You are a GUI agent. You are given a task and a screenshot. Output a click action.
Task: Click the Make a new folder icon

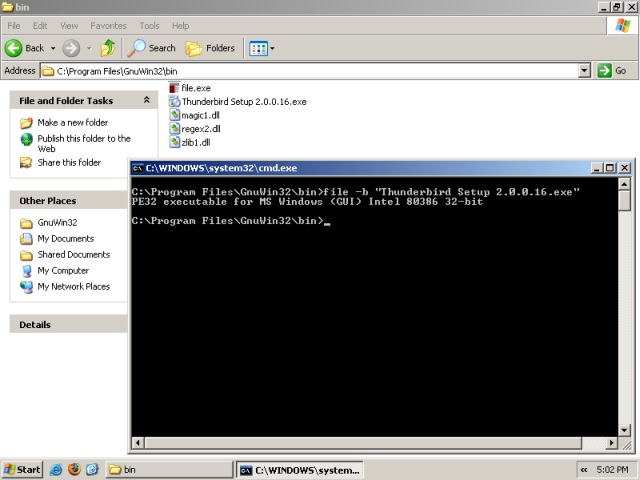pyautogui.click(x=26, y=122)
